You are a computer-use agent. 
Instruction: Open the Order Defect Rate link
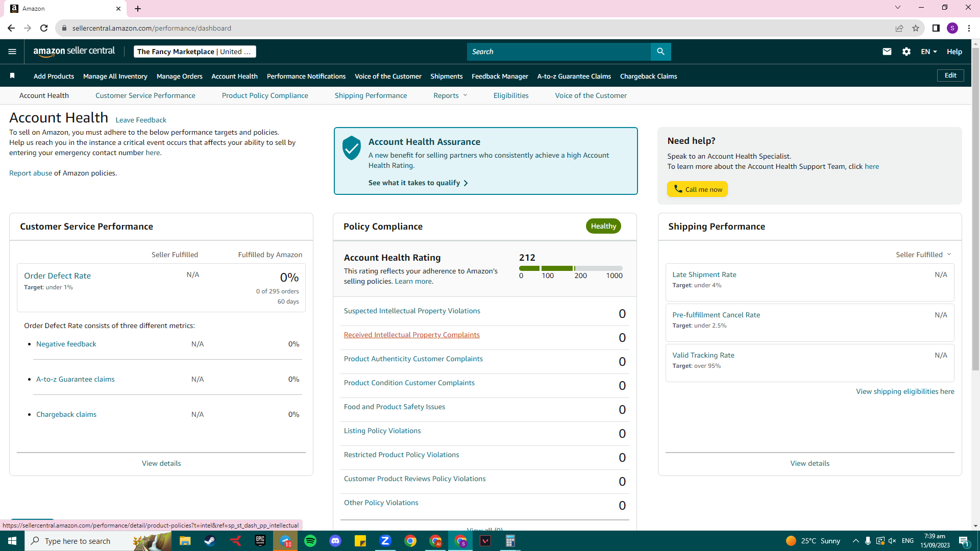58,275
